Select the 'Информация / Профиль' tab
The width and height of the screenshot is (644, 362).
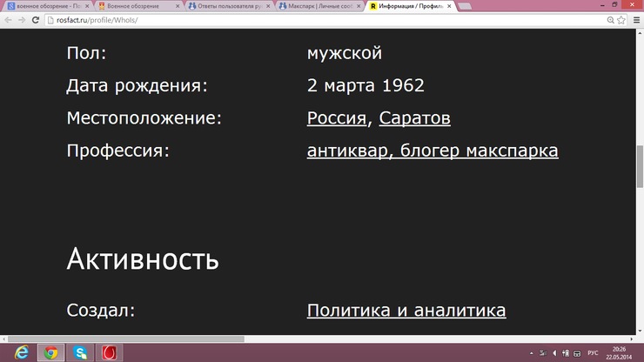point(411,6)
